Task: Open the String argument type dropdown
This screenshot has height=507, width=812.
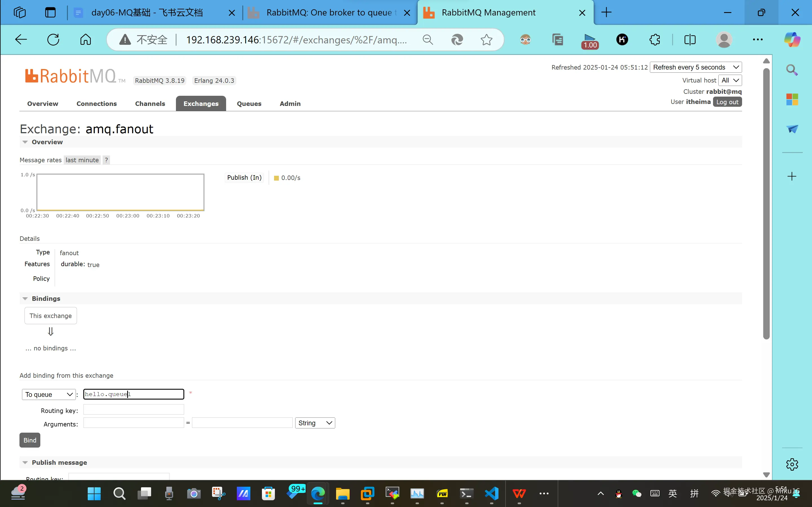Action: [315, 423]
